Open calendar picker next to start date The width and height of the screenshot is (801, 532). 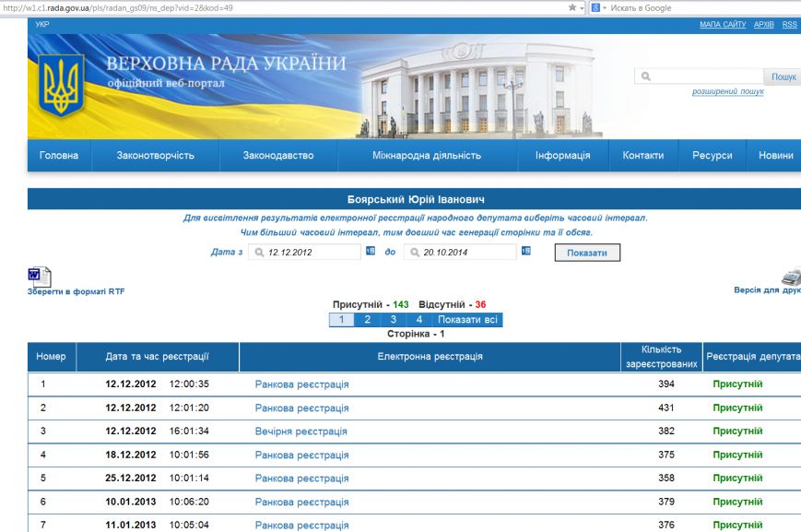pyautogui.click(x=371, y=251)
